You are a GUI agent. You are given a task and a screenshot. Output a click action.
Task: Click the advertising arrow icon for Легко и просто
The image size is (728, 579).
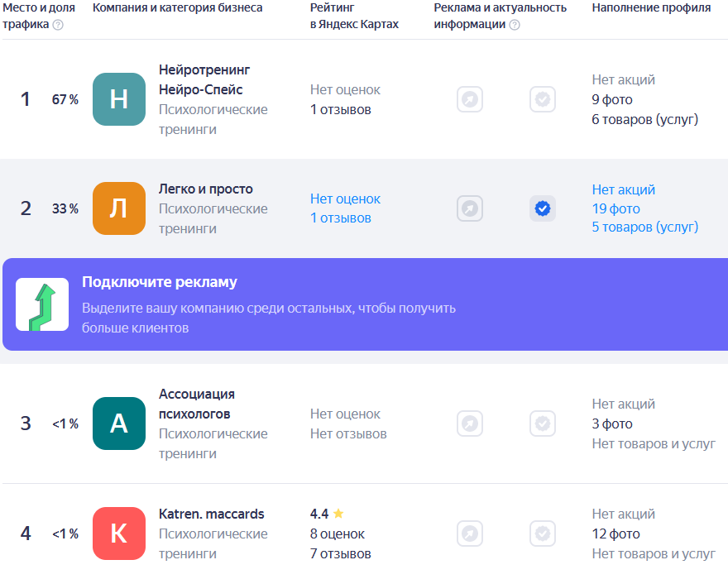click(x=470, y=208)
